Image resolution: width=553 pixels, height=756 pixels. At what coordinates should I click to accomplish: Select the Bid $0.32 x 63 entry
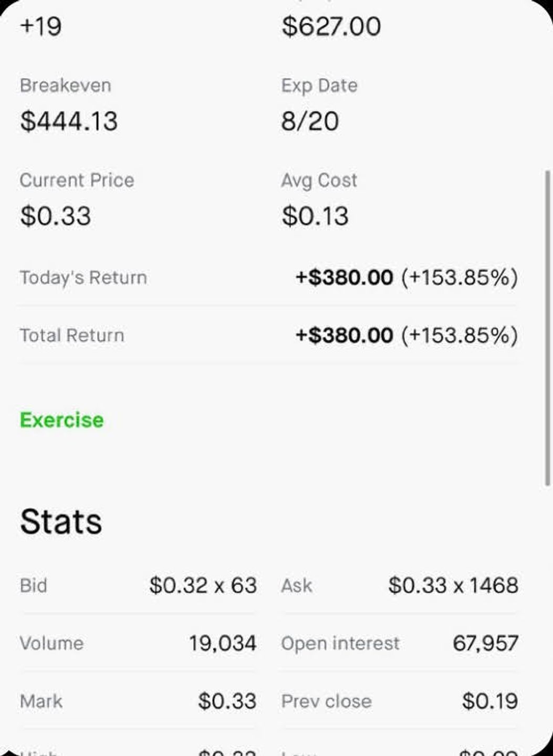coord(138,585)
